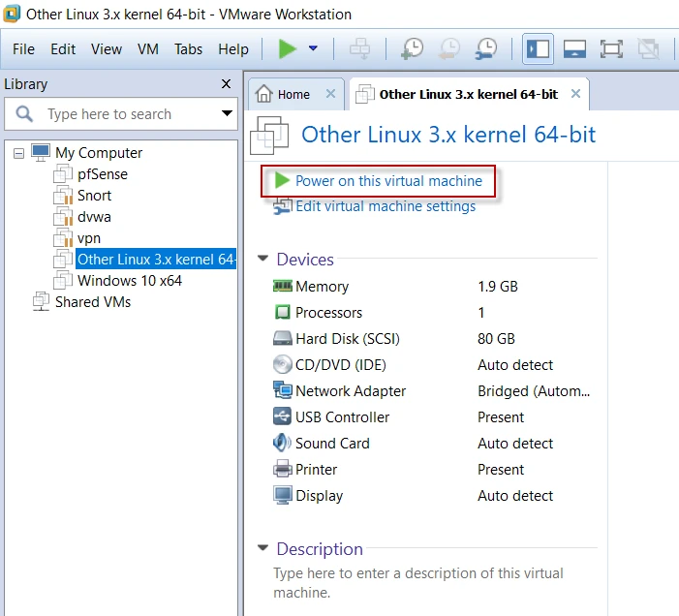
Task: Select the Windows 10 x64 VM
Action: click(x=129, y=281)
